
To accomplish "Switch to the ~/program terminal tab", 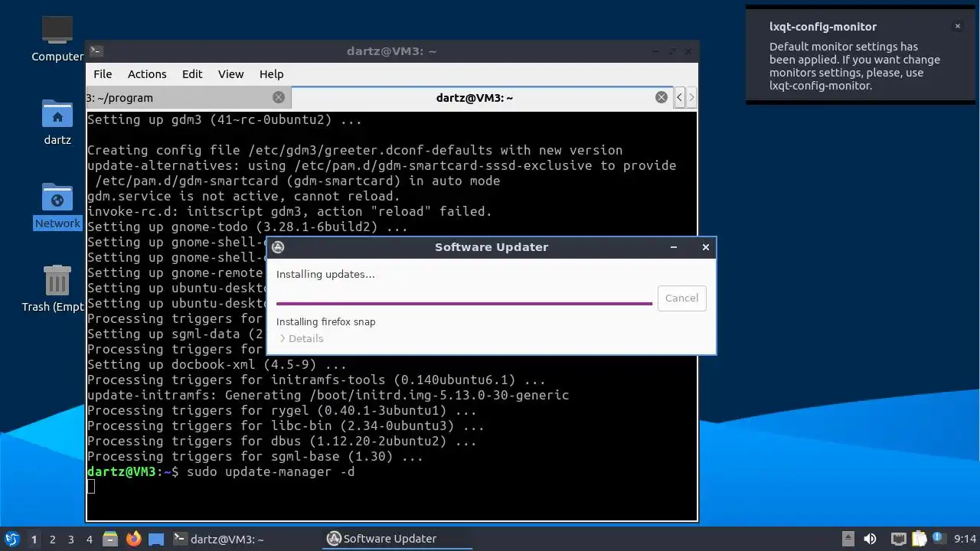I will [188, 97].
